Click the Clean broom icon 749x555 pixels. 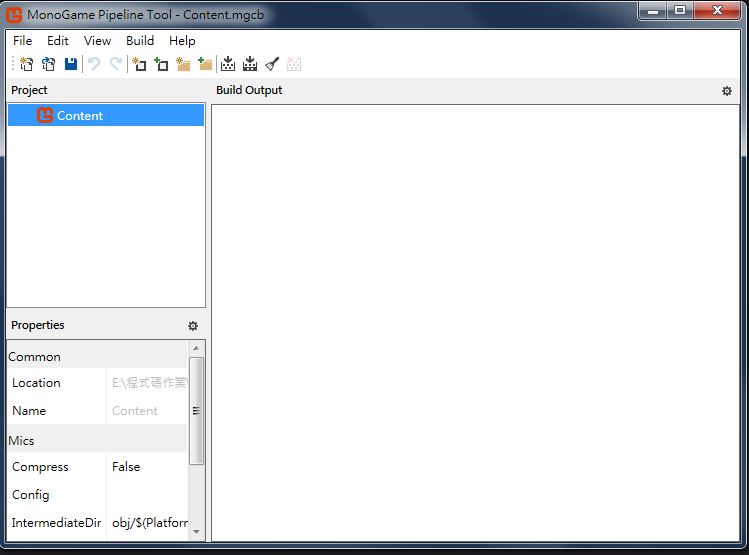272,64
